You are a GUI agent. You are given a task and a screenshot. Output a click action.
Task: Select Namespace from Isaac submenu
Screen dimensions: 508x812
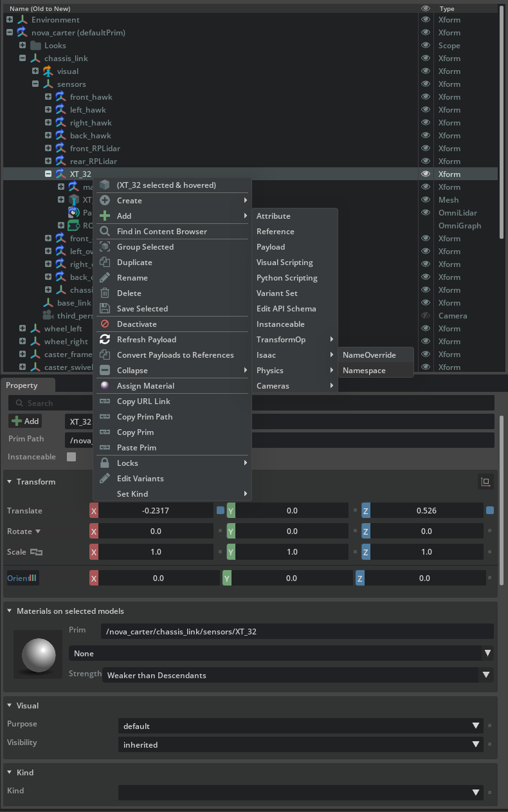(x=364, y=371)
